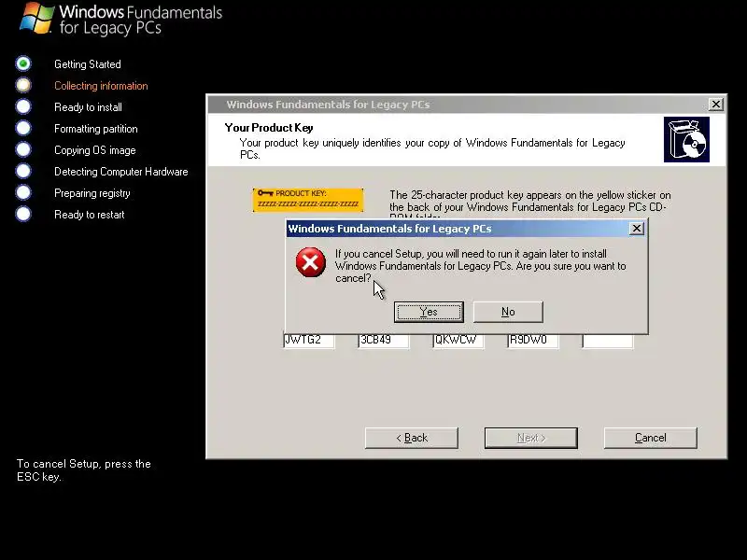
Task: Click the 'Your Product Key' heading
Action: click(x=269, y=128)
